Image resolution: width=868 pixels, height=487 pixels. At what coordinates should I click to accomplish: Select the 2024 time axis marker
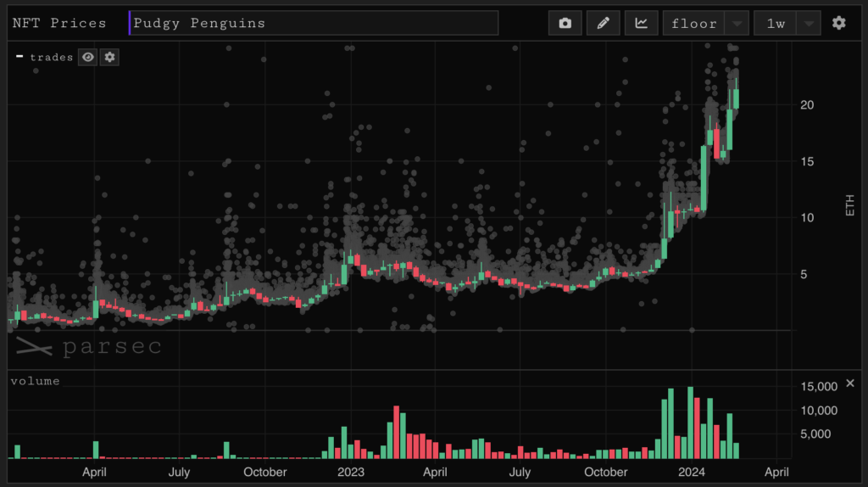[692, 472]
